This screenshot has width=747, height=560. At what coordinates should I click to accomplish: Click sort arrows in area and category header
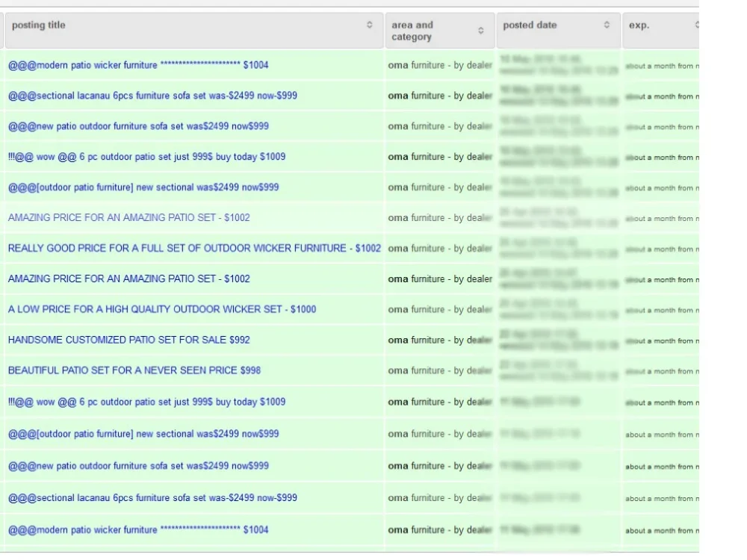[480, 31]
